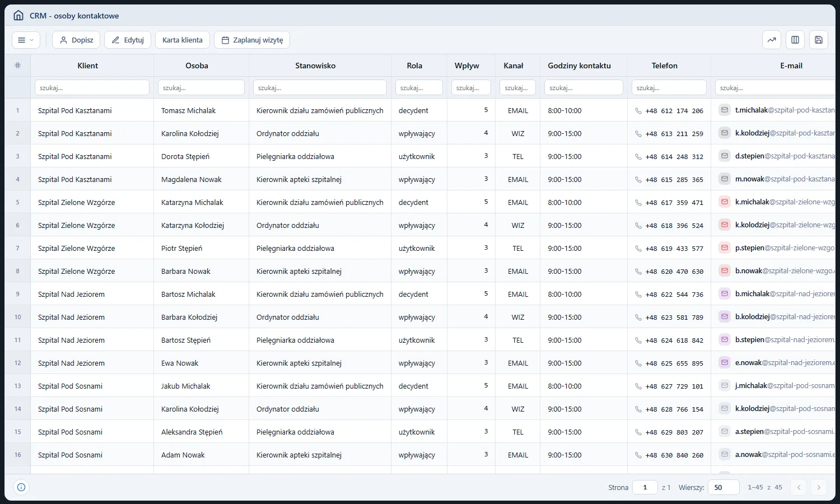Sort by Stanowisko column header
Image resolution: width=840 pixels, height=504 pixels.
pyautogui.click(x=315, y=66)
